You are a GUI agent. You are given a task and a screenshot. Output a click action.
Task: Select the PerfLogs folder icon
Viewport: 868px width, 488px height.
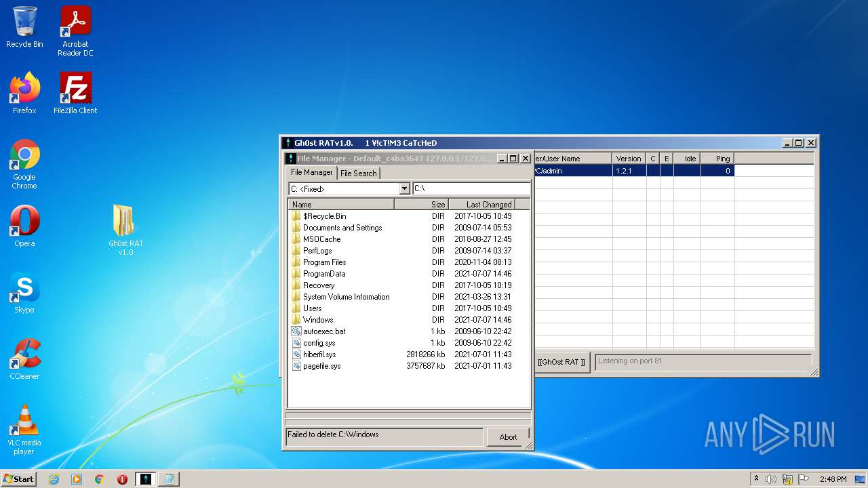pyautogui.click(x=296, y=251)
